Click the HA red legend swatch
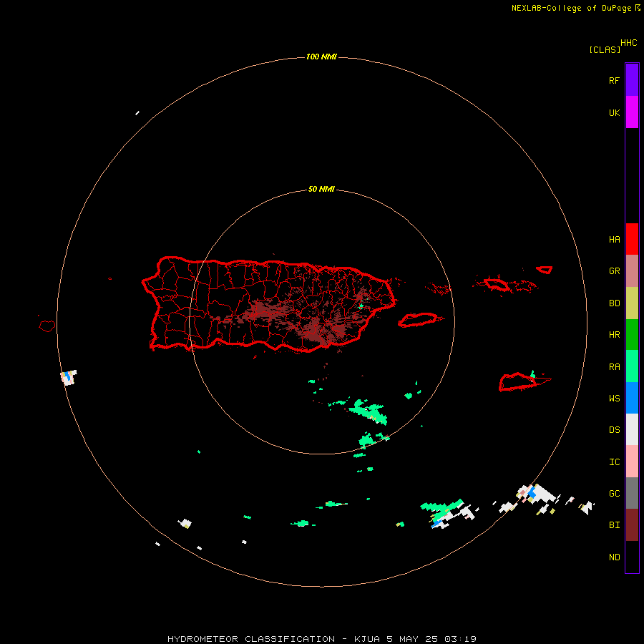Image resolution: width=644 pixels, height=644 pixels. pos(632,239)
